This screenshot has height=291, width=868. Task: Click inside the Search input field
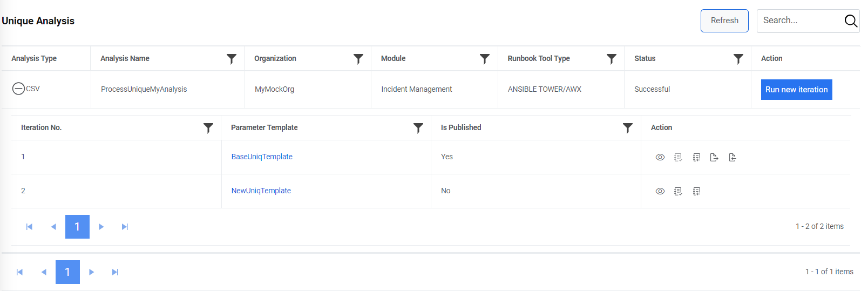pos(799,21)
